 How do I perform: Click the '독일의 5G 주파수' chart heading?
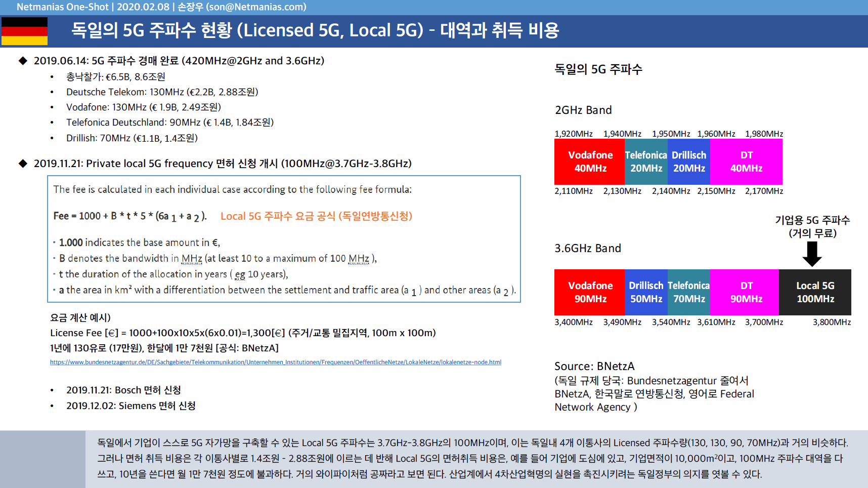pos(598,69)
